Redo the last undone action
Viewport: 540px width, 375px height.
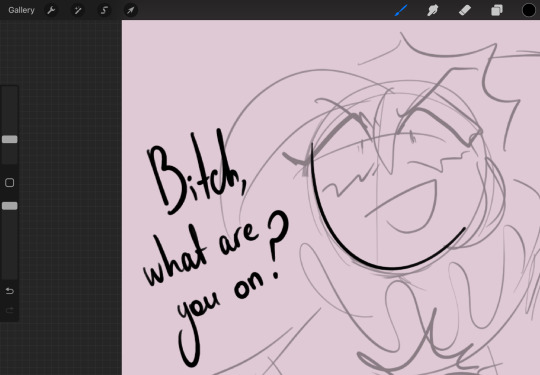click(x=10, y=311)
